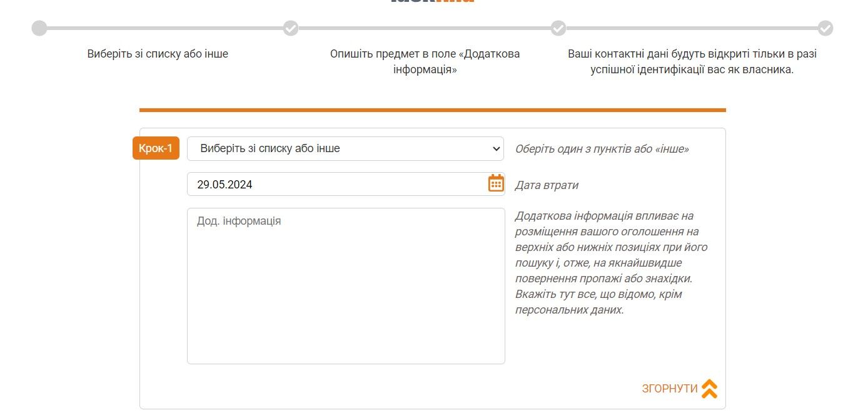868x420 pixels.
Task: Click the orange double-chevron collapse icon
Action: (x=709, y=389)
